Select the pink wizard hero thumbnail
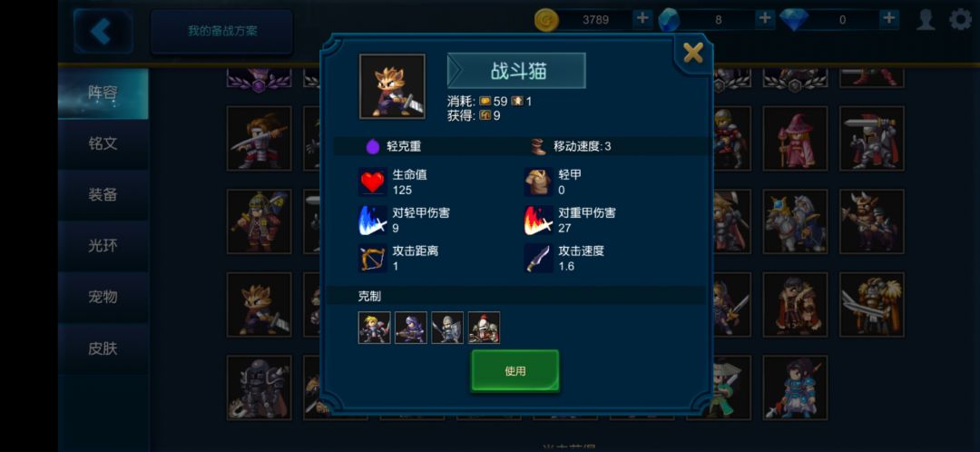 pyautogui.click(x=795, y=138)
